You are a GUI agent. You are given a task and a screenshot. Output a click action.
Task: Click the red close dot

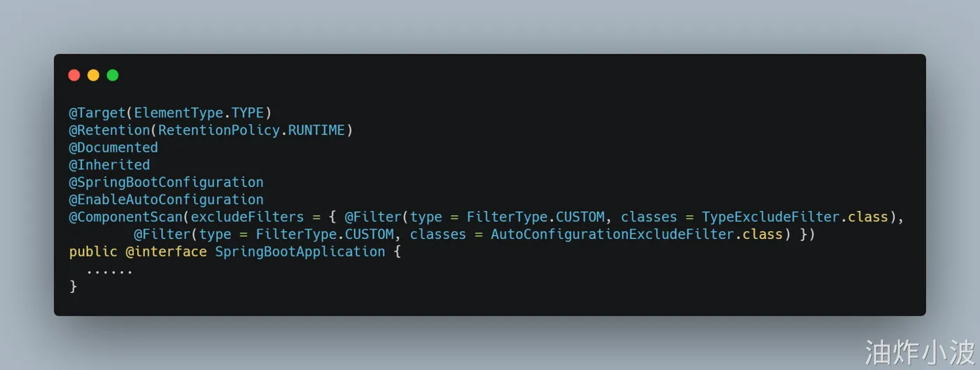pyautogui.click(x=74, y=75)
